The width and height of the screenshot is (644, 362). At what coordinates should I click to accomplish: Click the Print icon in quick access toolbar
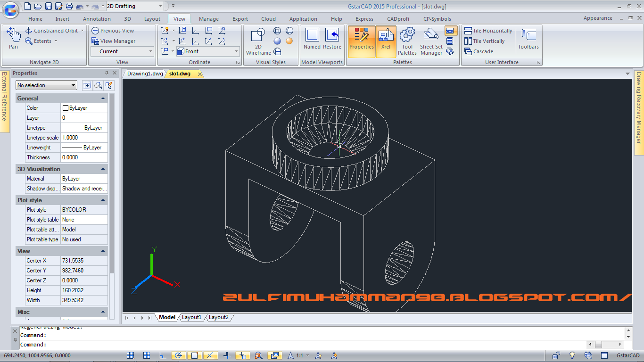click(69, 6)
